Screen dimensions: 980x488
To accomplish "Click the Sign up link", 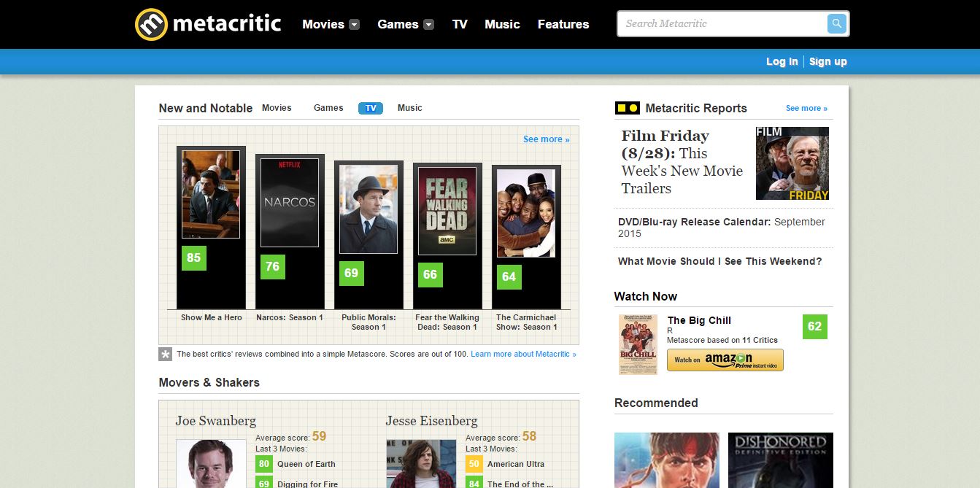I will tap(828, 61).
